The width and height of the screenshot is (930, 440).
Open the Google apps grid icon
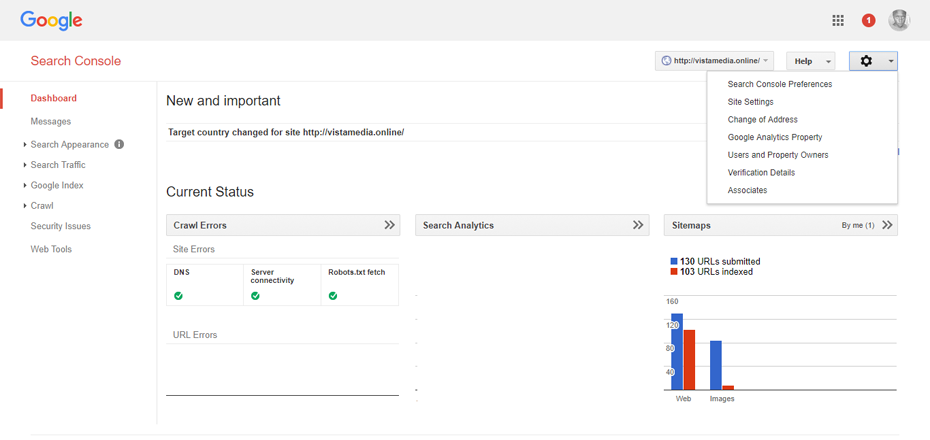click(838, 20)
